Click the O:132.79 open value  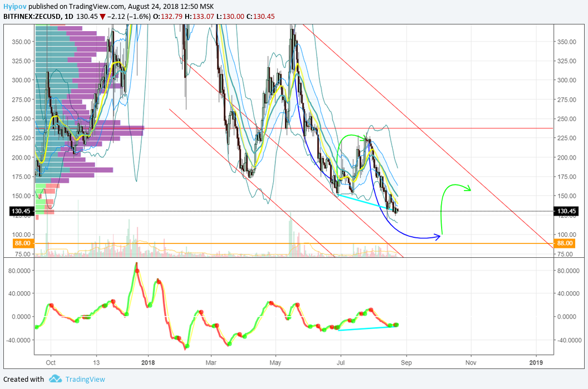coord(167,17)
